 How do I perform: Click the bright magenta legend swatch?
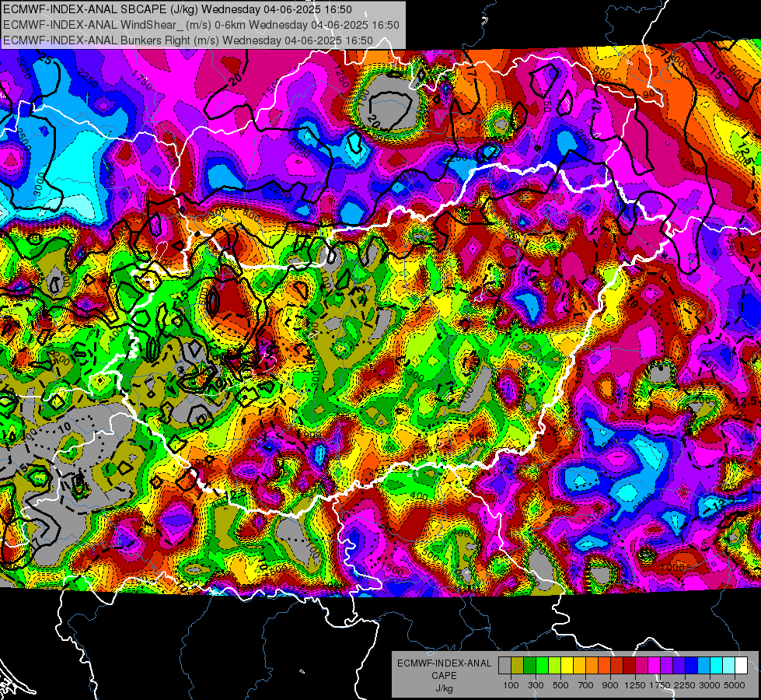coord(655,666)
